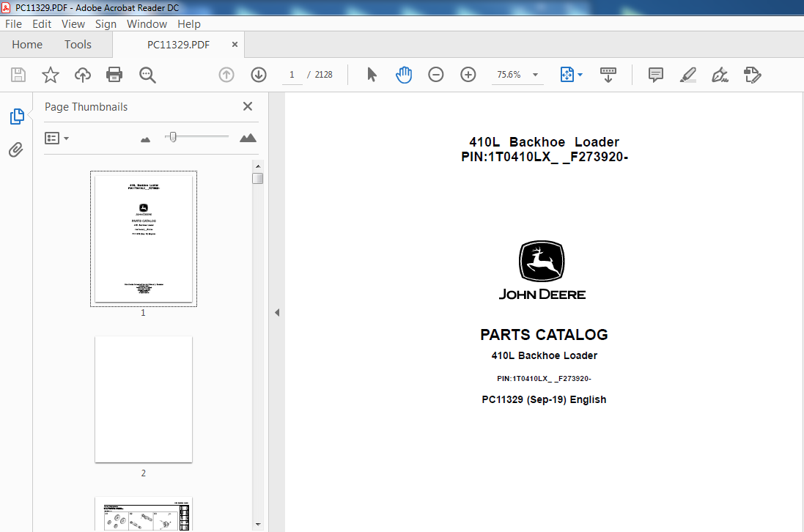Click the 75.6% zoom value field
This screenshot has height=532, width=804.
pos(509,75)
